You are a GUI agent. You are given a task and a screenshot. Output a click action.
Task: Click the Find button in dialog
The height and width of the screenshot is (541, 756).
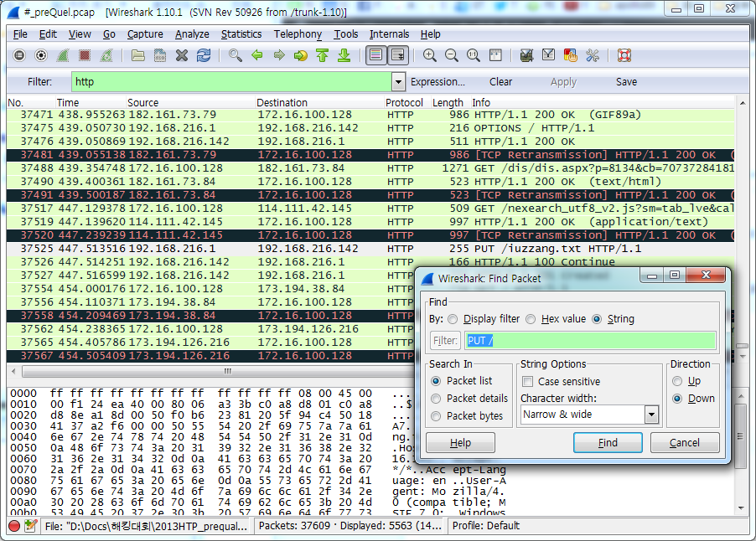point(608,442)
